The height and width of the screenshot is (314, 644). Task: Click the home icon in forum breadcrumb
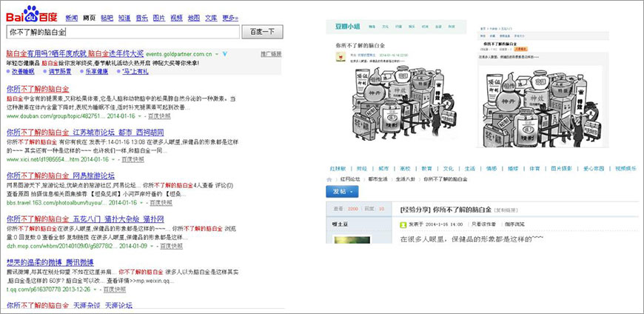330,179
